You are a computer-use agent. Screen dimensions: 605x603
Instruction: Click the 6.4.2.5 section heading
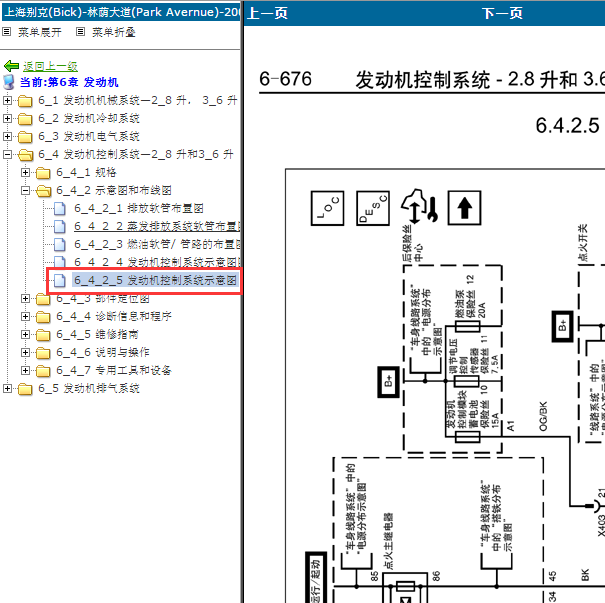pyautogui.click(x=567, y=126)
